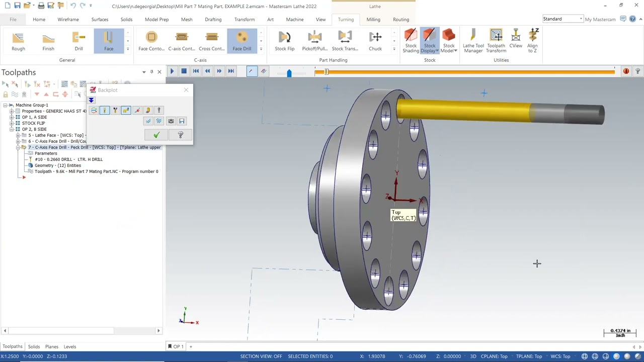Select the Stock Transfer tool

(345, 41)
